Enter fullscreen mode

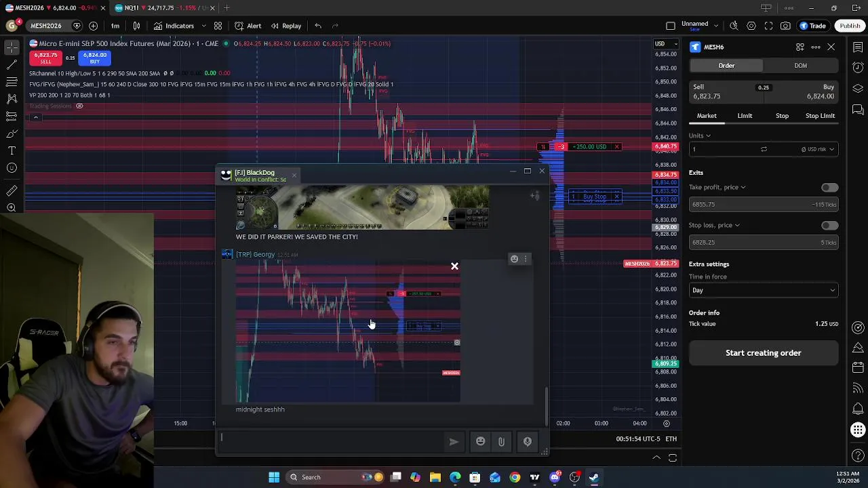pyautogui.click(x=768, y=26)
